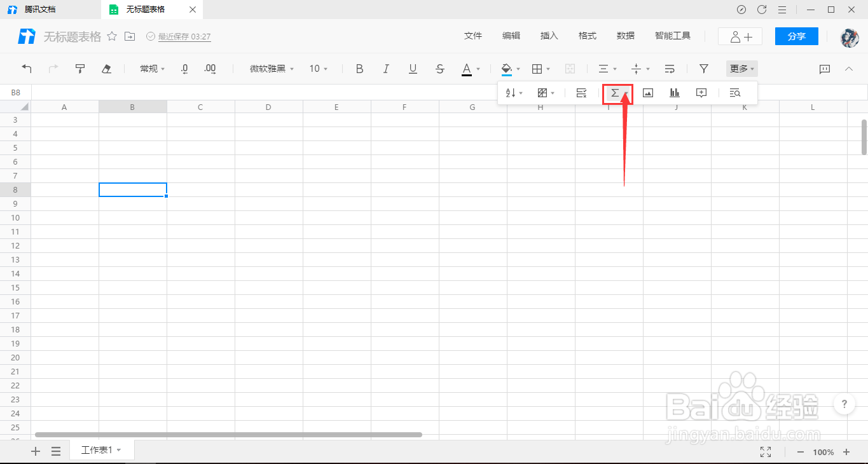Click the merge cells icon
Screen dimensions: 868x464
click(x=570, y=69)
